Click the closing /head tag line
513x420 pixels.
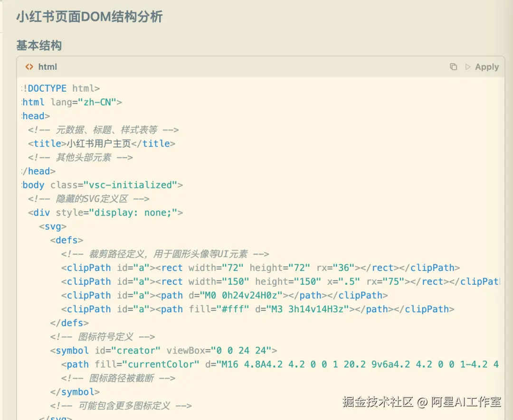point(38,171)
